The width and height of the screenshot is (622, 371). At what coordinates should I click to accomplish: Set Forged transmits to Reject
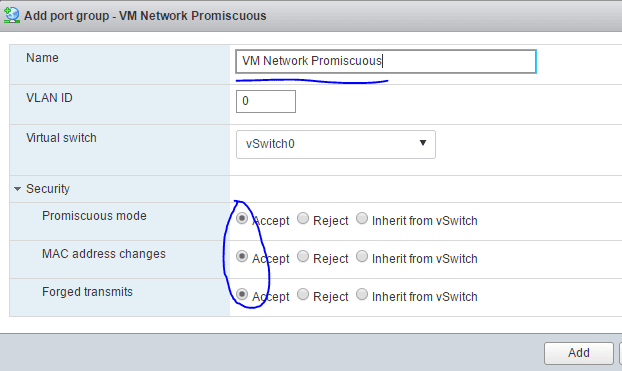tap(303, 294)
